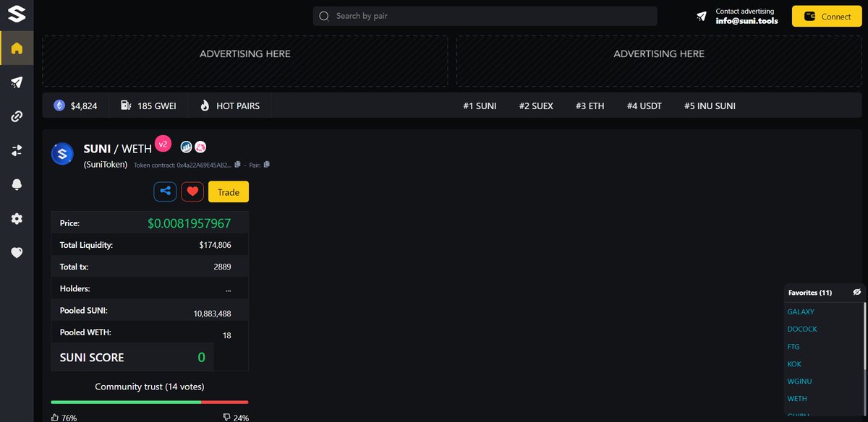Click the Trade button

pyautogui.click(x=229, y=191)
